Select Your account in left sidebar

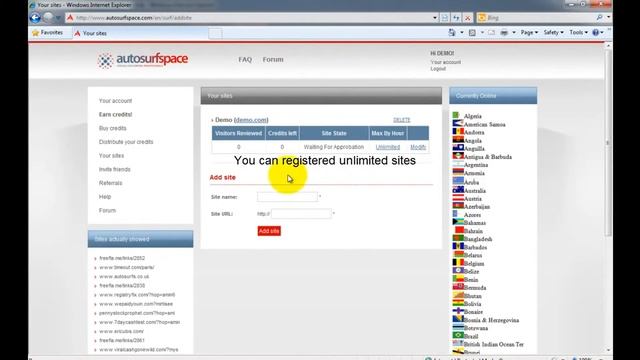click(115, 101)
